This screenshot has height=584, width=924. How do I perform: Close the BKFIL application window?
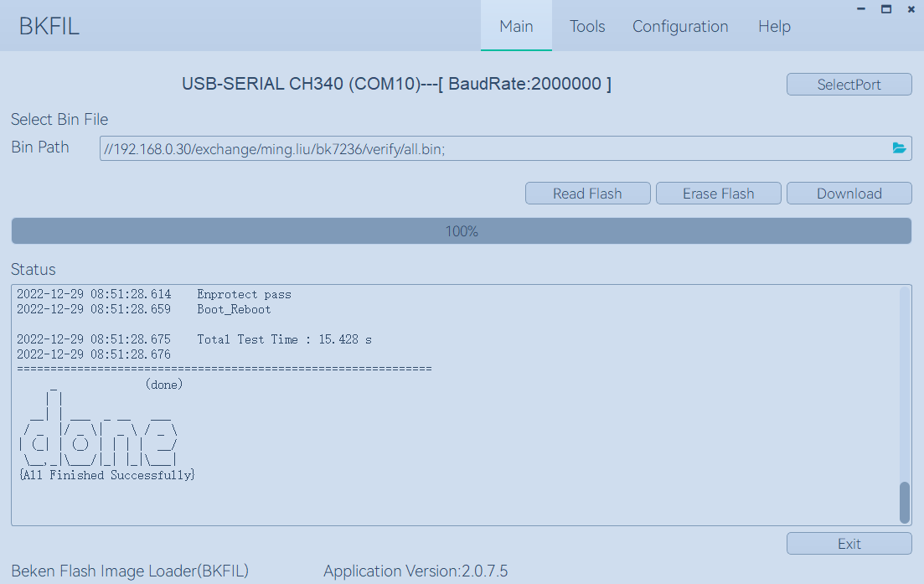(911, 8)
